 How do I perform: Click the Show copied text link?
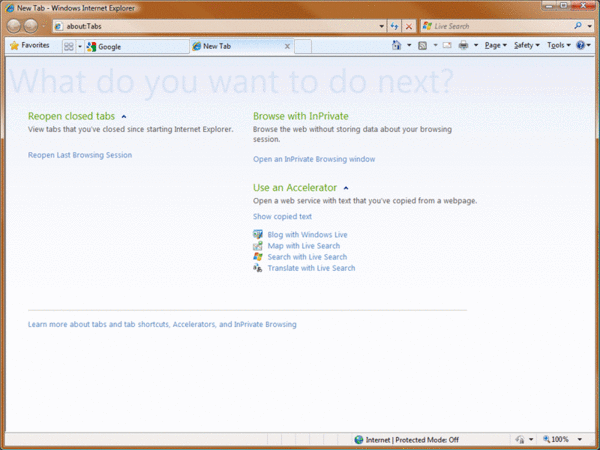point(282,217)
